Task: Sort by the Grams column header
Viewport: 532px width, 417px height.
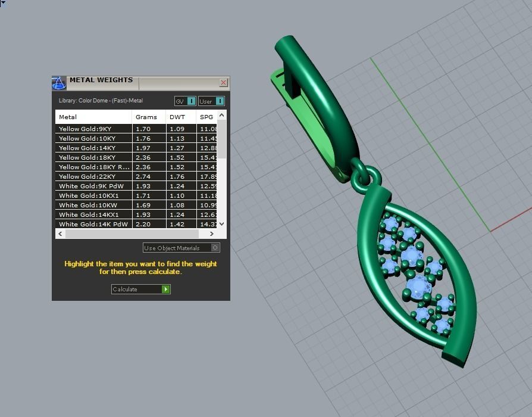Action: pyautogui.click(x=149, y=117)
